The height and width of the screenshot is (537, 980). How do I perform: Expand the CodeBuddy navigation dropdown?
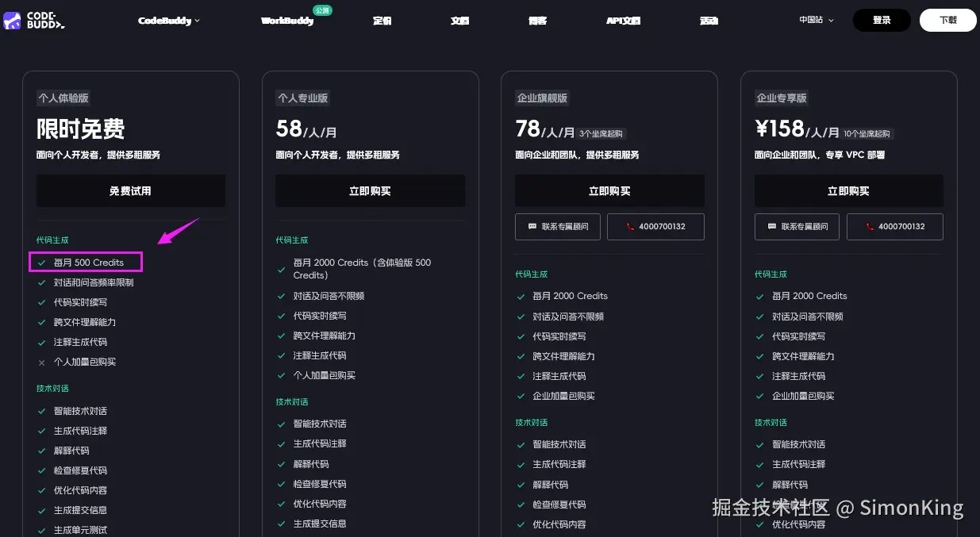(x=169, y=21)
